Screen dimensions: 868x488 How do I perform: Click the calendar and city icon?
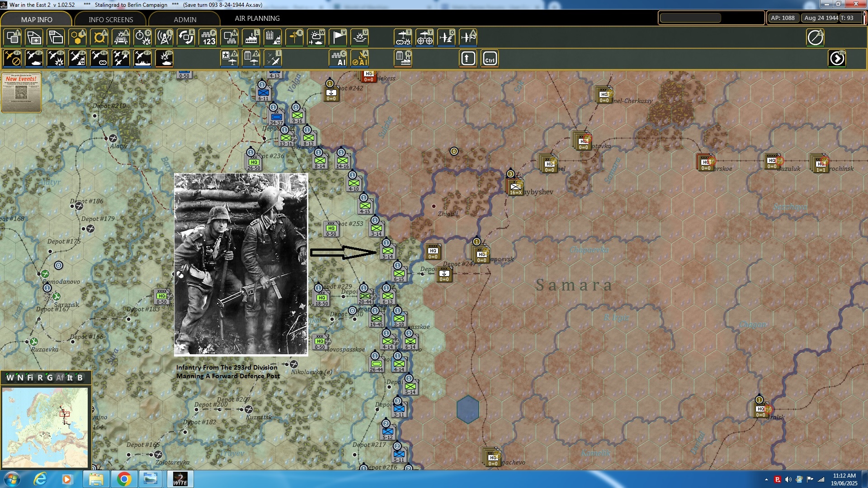pos(273,38)
